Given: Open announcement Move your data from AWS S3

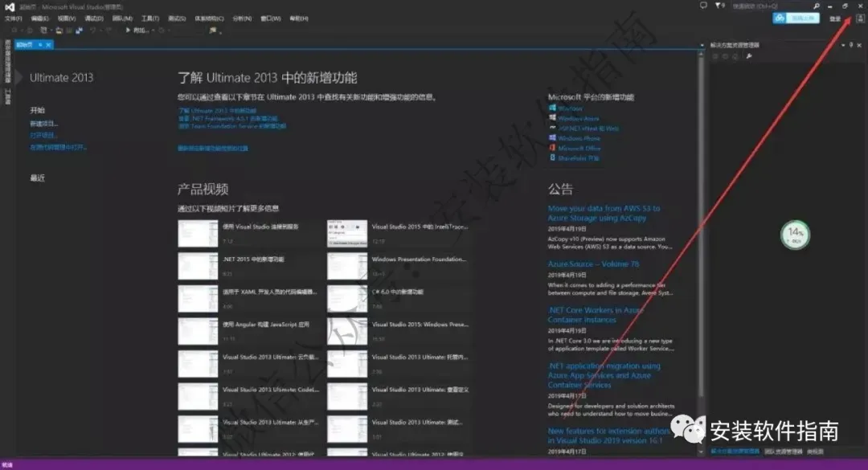Looking at the screenshot, I should pyautogui.click(x=604, y=213).
